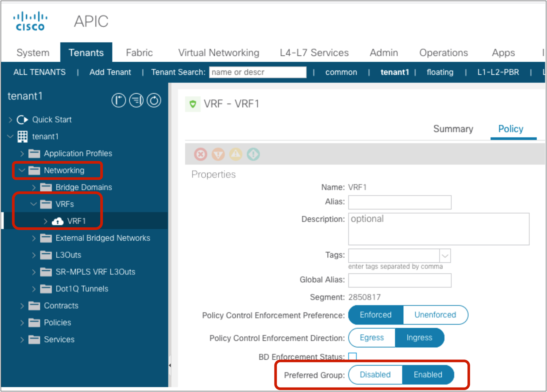This screenshot has height=392, width=547.
Task: Click the green shield VRF health icon
Action: pos(193,104)
